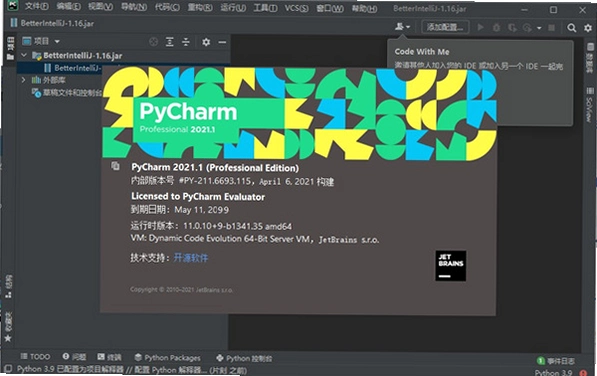Open run configuration dropdown arrow

539,28
